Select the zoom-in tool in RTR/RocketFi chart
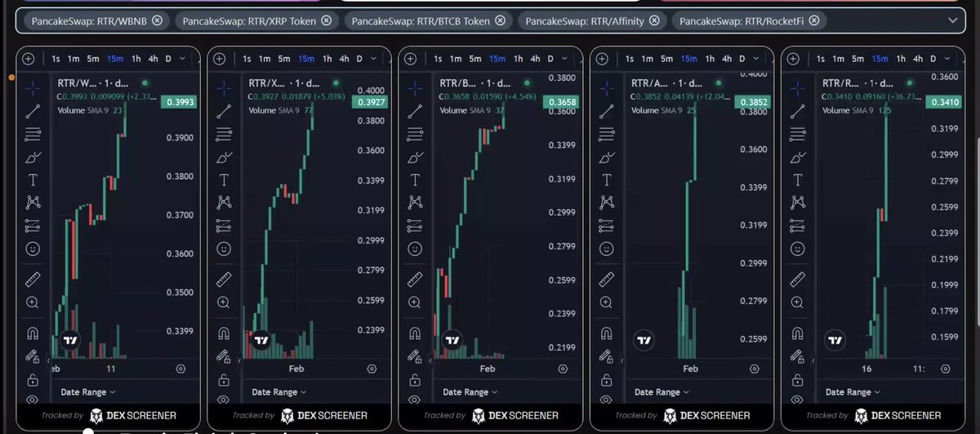The width and height of the screenshot is (980, 434). [797, 302]
